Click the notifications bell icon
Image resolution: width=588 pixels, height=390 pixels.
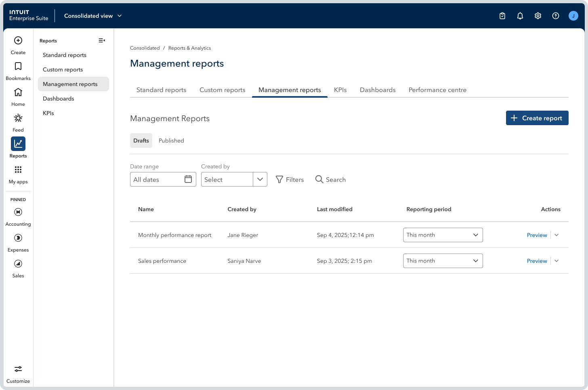pos(520,16)
